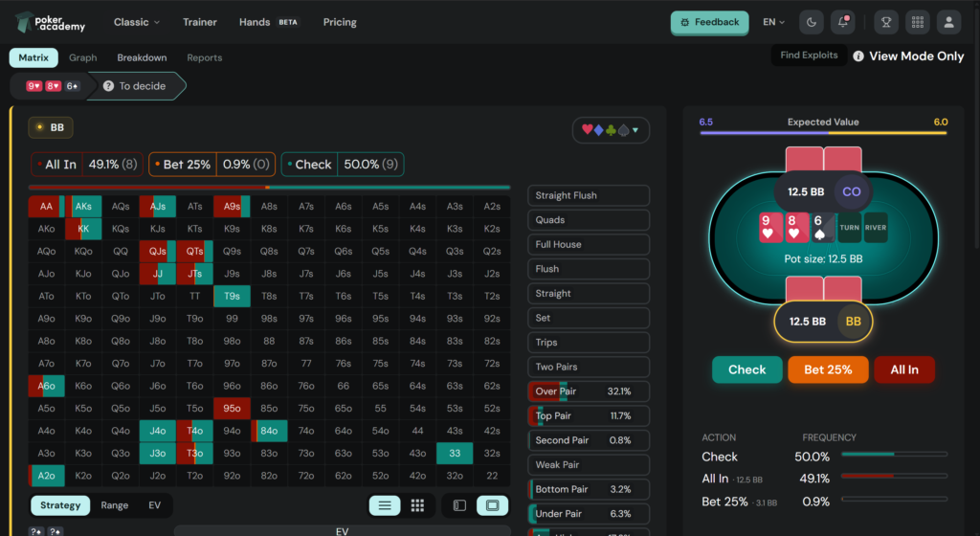The width and height of the screenshot is (980, 536).
Task: Open the poker academy home logo
Action: (x=50, y=22)
